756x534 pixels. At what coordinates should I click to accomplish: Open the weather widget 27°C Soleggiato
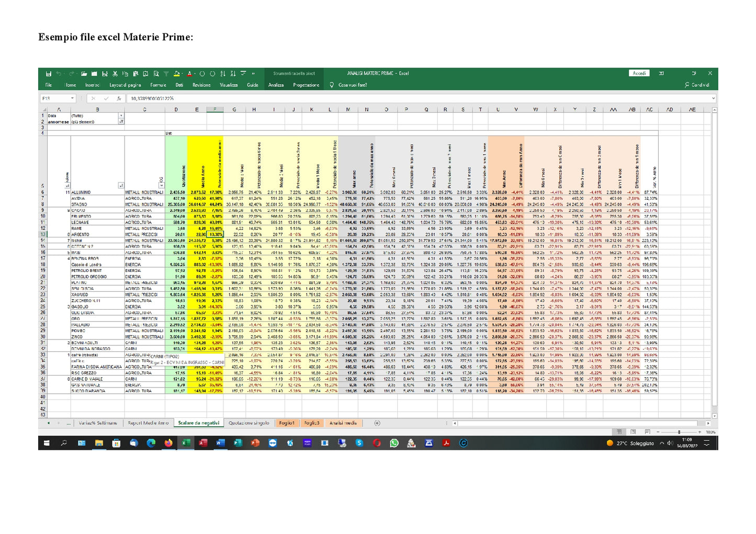(630, 443)
